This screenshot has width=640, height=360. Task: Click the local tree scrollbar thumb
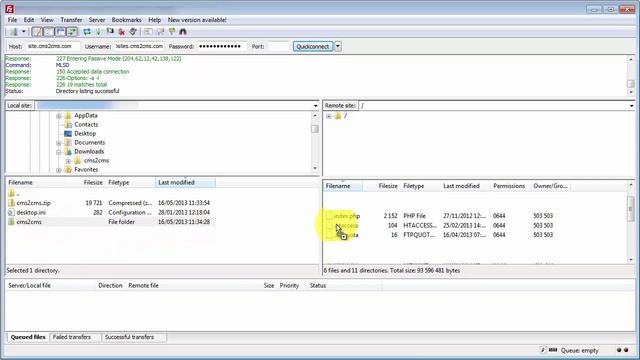315,129
